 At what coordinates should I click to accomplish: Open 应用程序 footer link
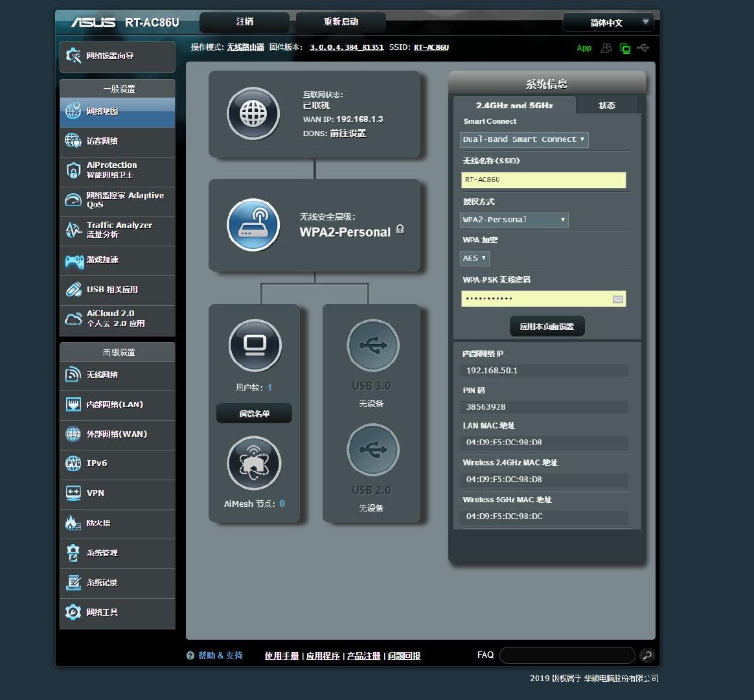point(323,656)
